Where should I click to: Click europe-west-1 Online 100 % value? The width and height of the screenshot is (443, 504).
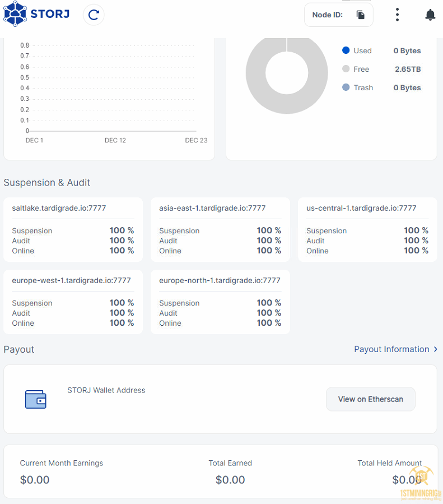[x=122, y=323]
